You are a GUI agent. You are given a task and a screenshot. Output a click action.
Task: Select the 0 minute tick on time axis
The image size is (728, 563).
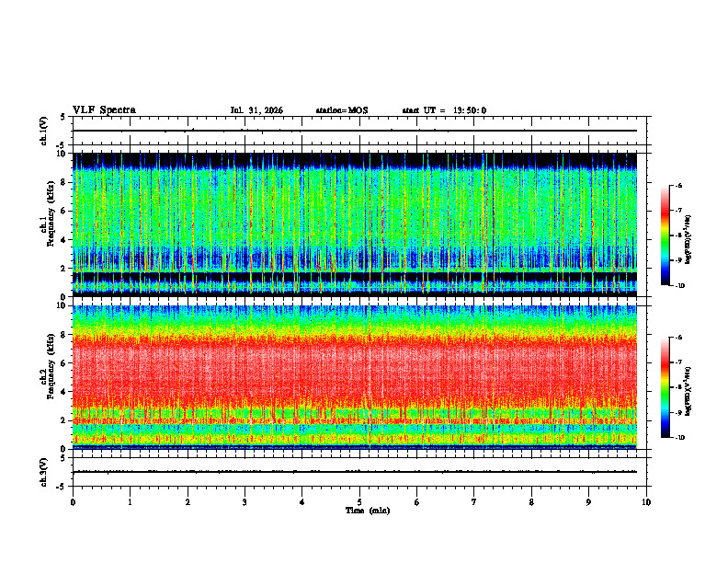pyautogui.click(x=73, y=502)
